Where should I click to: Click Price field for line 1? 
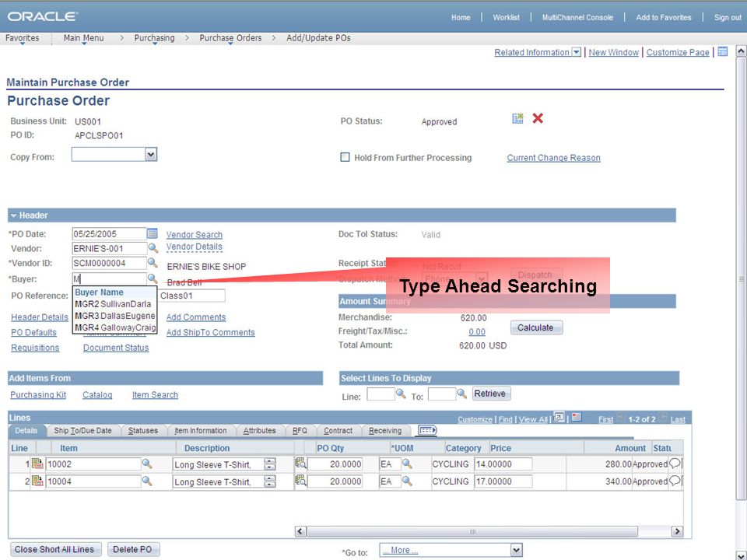(x=503, y=464)
